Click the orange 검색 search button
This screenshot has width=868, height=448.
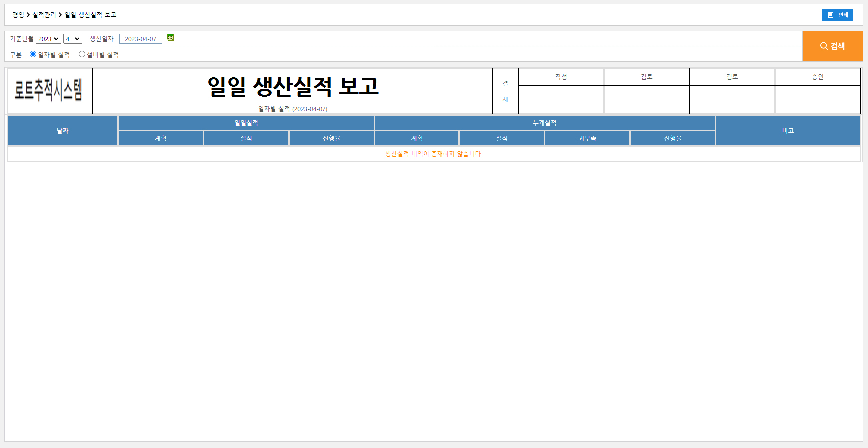point(832,46)
